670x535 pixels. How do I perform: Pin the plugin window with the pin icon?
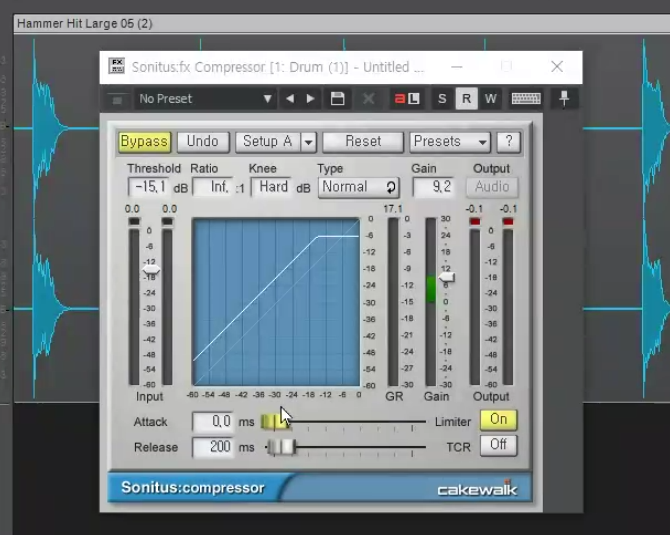click(564, 99)
